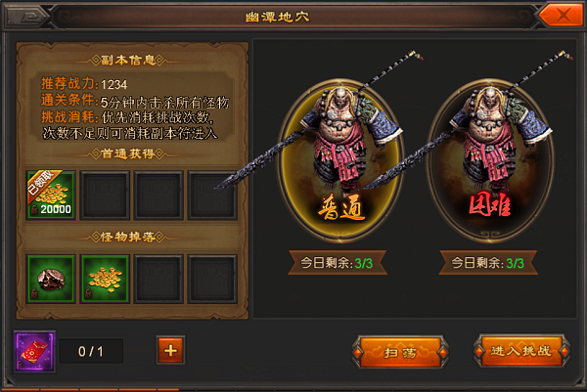Image resolution: width=587 pixels, height=392 pixels.
Task: Click the claimed 20000 gold reward icon
Action: pyautogui.click(x=51, y=195)
